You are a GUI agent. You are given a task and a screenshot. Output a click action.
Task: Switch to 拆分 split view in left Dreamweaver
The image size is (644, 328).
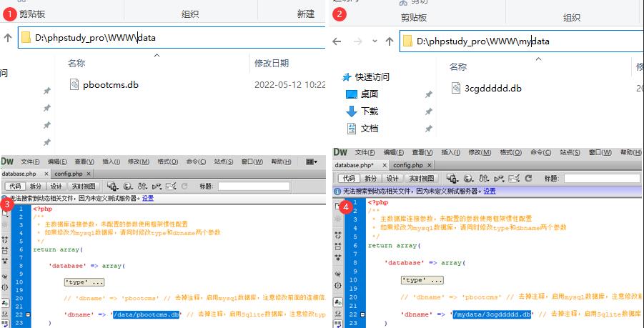pos(35,187)
